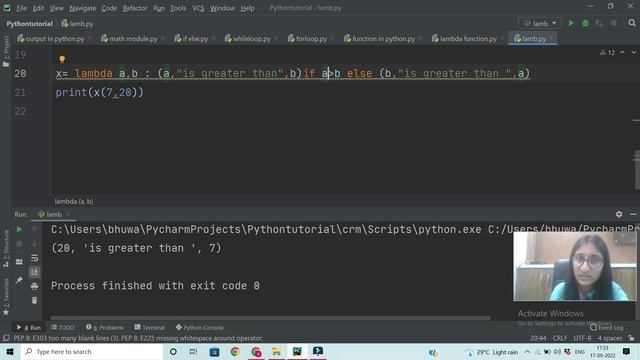Toggle read-only lock icon in status bar
The height and width of the screenshot is (360, 640).
pyautogui.click(x=631, y=338)
